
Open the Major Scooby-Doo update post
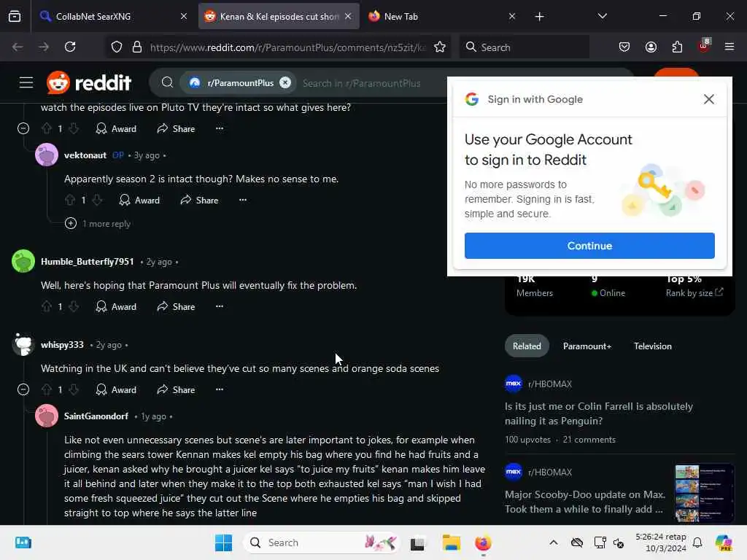(x=585, y=502)
